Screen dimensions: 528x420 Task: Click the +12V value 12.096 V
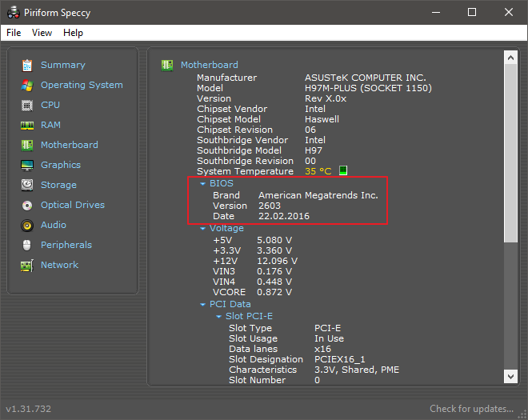coord(277,261)
